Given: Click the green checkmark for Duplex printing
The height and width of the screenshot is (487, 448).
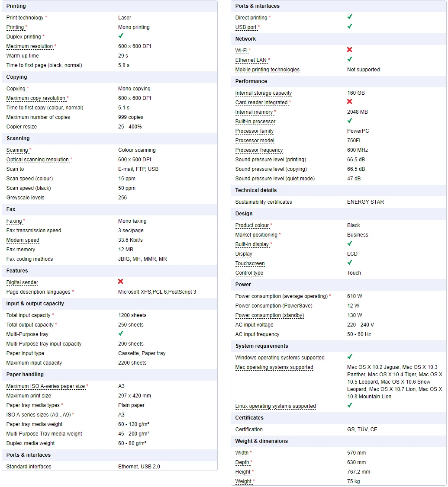Looking at the screenshot, I should [121, 36].
